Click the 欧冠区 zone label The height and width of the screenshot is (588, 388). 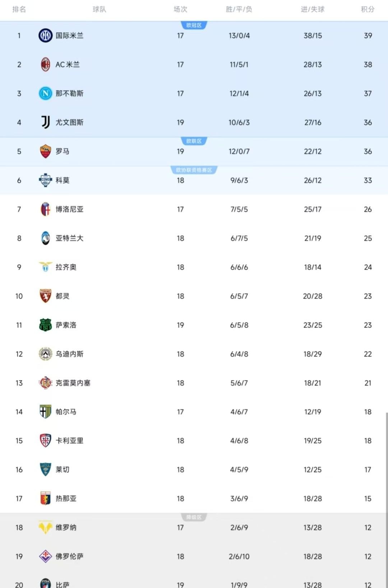pyautogui.click(x=194, y=25)
